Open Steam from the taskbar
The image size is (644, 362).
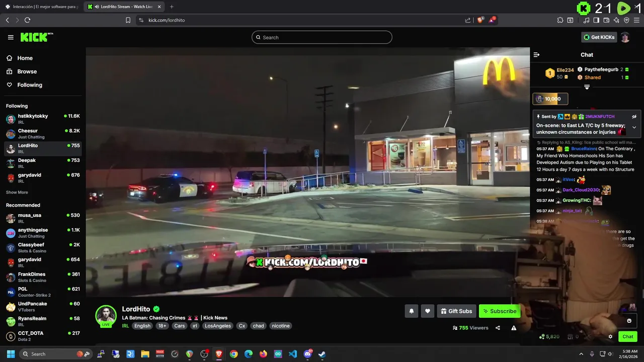tap(322, 354)
